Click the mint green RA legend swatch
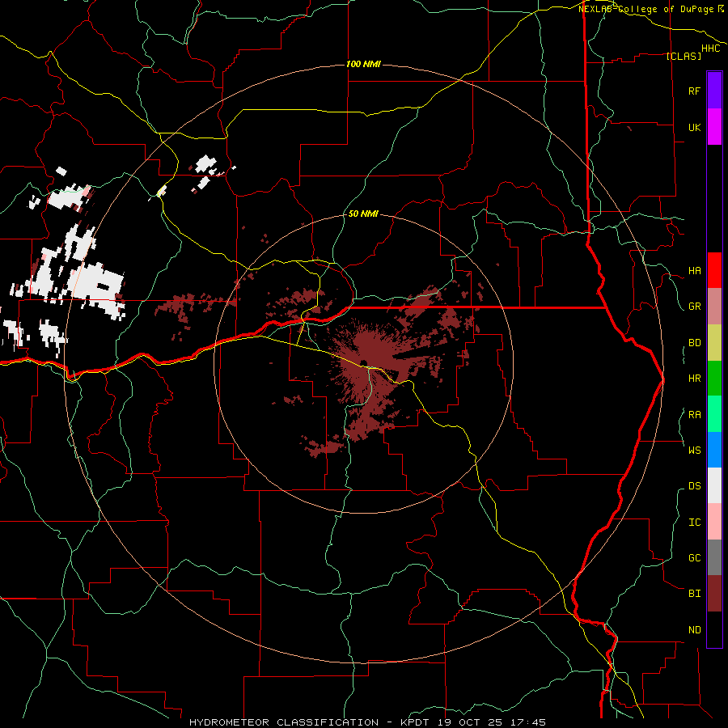The image size is (728, 728). click(714, 414)
